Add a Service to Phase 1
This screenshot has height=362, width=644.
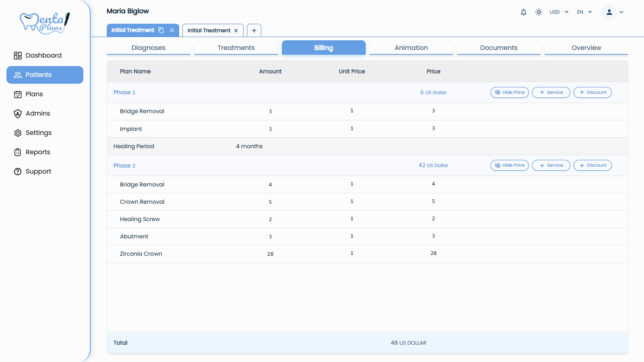(x=551, y=93)
